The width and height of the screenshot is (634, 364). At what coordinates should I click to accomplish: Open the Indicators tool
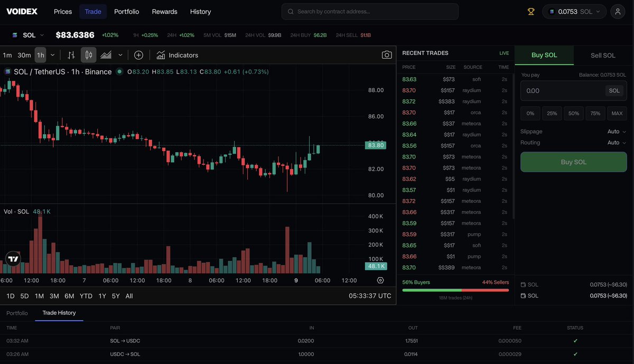[178, 55]
